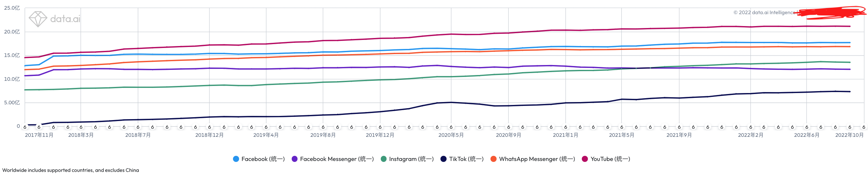This screenshot has width=868, height=179.
Task: Click the 2022 data.ai Intelligence copyright text
Action: [x=764, y=13]
